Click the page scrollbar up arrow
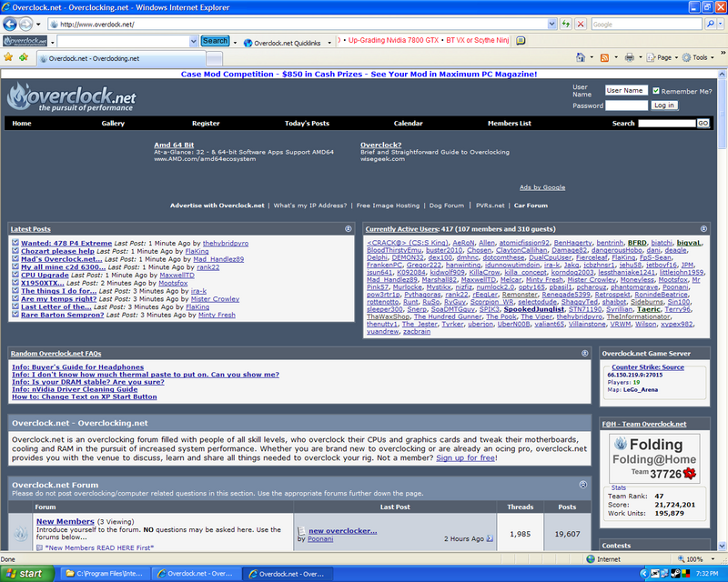 tap(722, 74)
